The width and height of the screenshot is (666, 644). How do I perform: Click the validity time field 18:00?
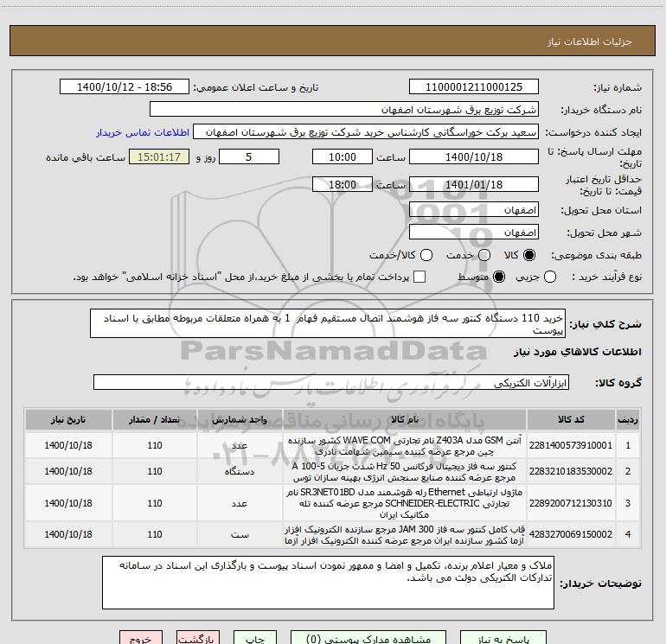point(343,184)
